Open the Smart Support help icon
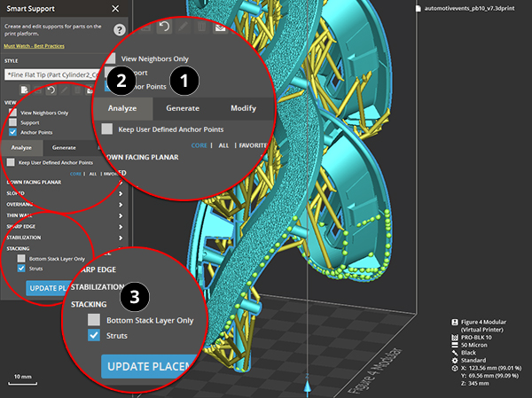This screenshot has height=398, width=532. (x=119, y=30)
